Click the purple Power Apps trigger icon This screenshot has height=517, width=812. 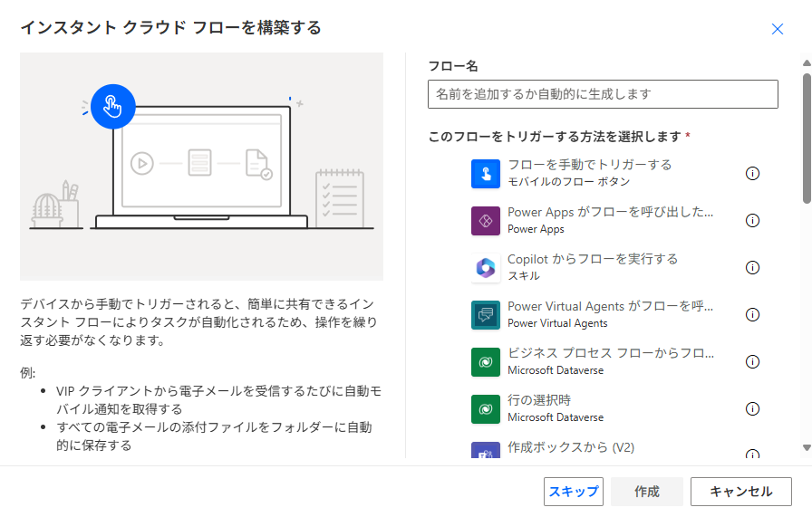tap(485, 221)
